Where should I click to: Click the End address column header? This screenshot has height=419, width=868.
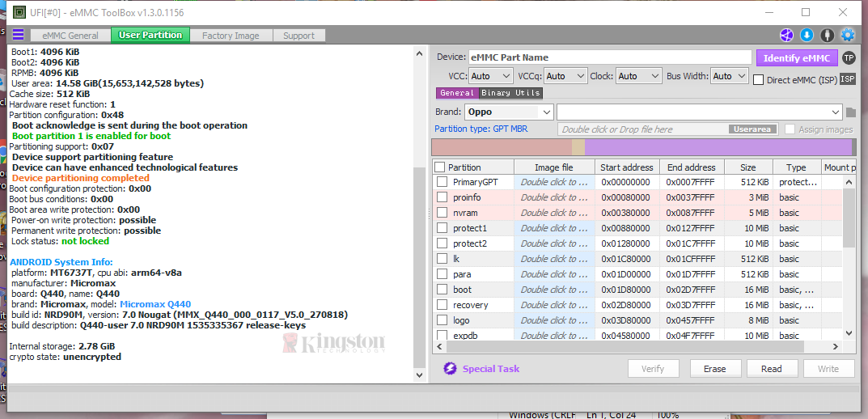[x=692, y=167]
